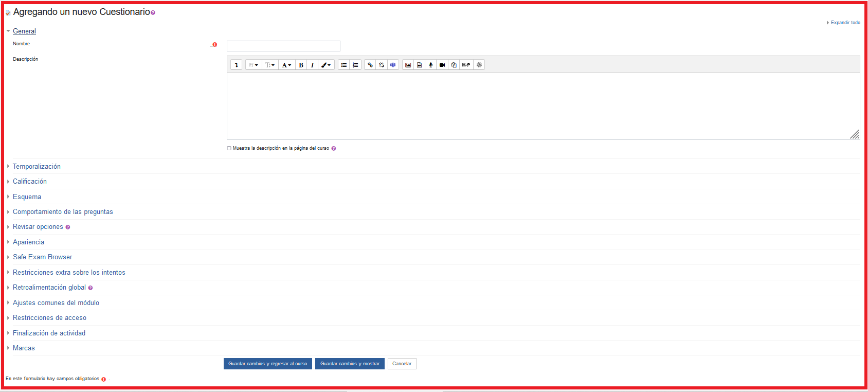Click the Cancelar button
This screenshot has width=868, height=392.
(x=402, y=364)
